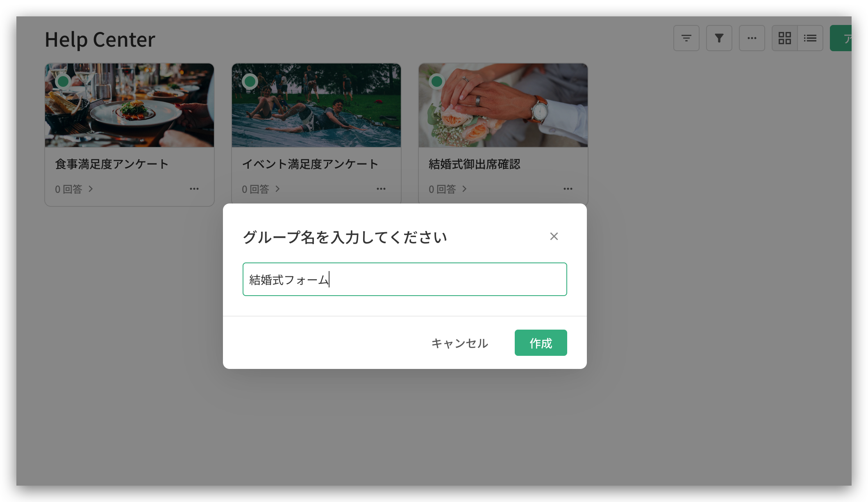The height and width of the screenshot is (502, 868).
Task: Click the Help Center heading
Action: 100,40
